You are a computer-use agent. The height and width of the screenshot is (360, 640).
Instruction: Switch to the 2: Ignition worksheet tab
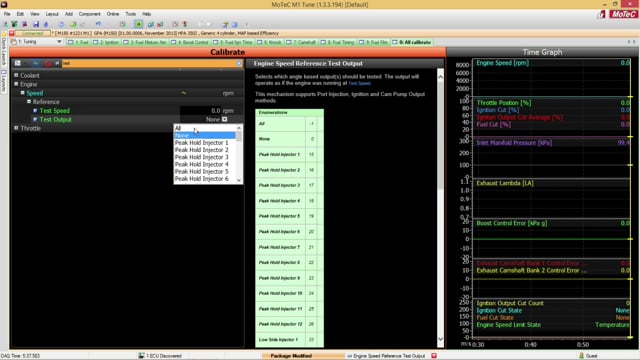106,42
